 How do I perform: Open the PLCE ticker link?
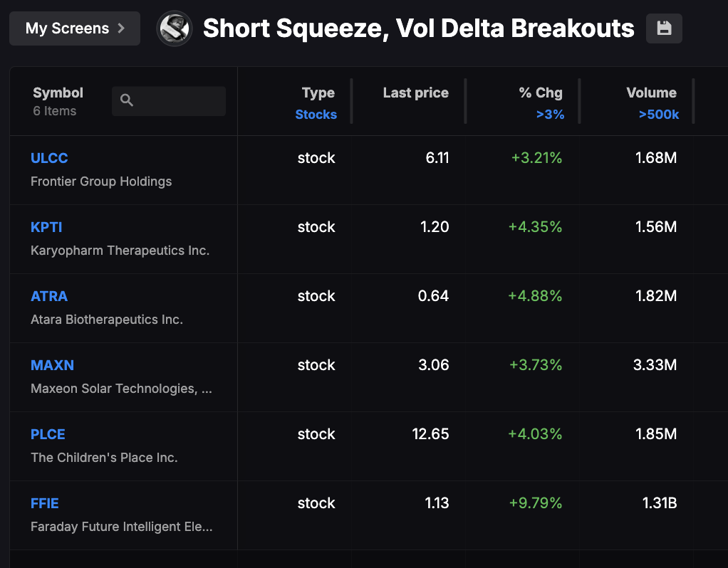[48, 434]
